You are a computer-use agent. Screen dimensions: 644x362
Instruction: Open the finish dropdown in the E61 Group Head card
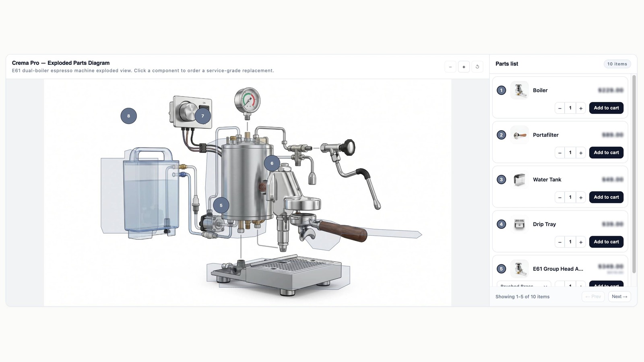click(x=524, y=284)
